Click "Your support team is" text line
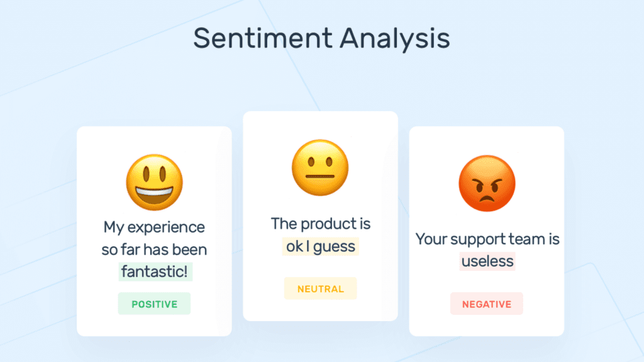The image size is (644, 362). (487, 239)
